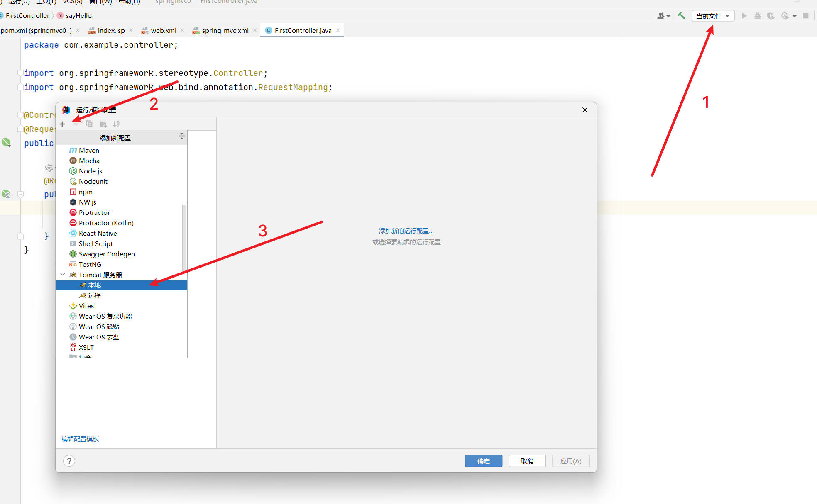Screen dimensions: 817x504
Task: Click the question mark help icon
Action: point(69,461)
